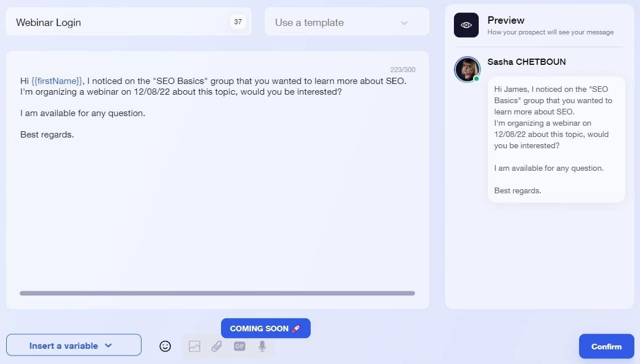Click the Webinar Login name field
The image size is (640, 364).
[x=129, y=22]
